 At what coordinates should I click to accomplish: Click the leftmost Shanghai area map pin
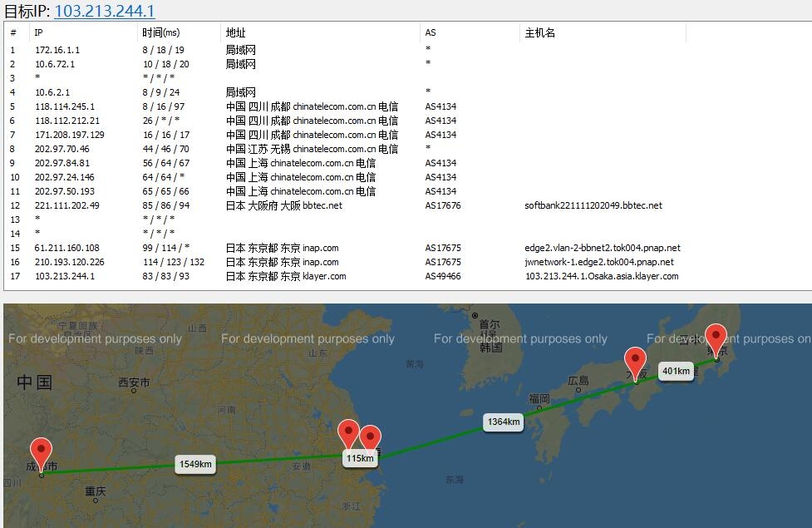coord(347,432)
